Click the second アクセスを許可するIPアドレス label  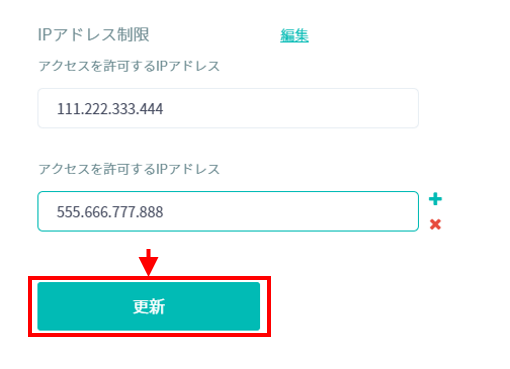click(129, 169)
